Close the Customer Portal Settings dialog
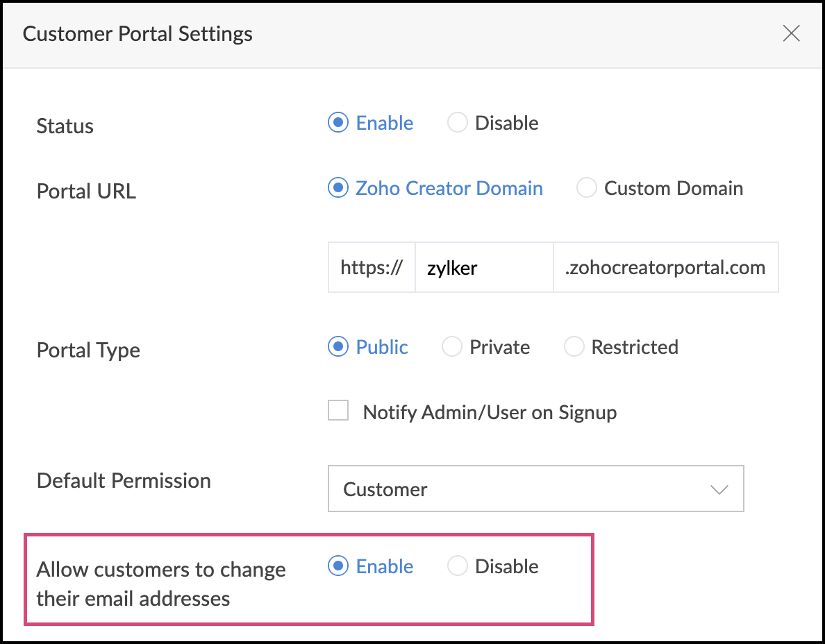 (x=791, y=33)
